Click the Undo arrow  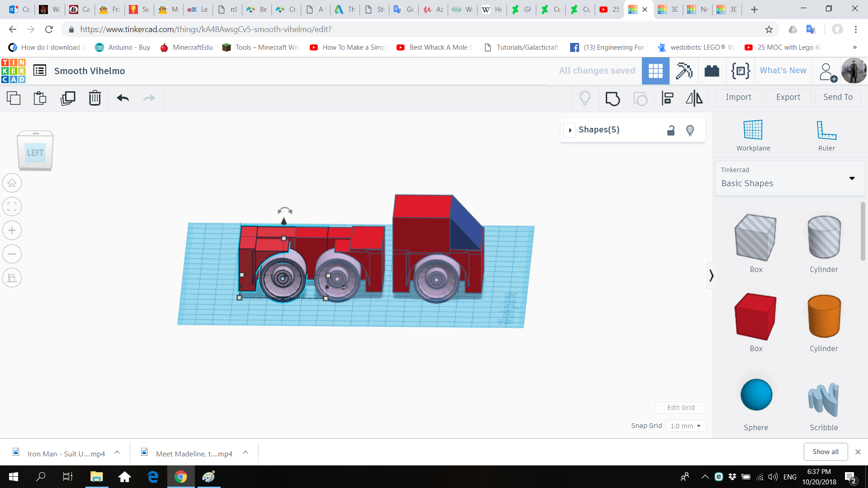coord(123,98)
